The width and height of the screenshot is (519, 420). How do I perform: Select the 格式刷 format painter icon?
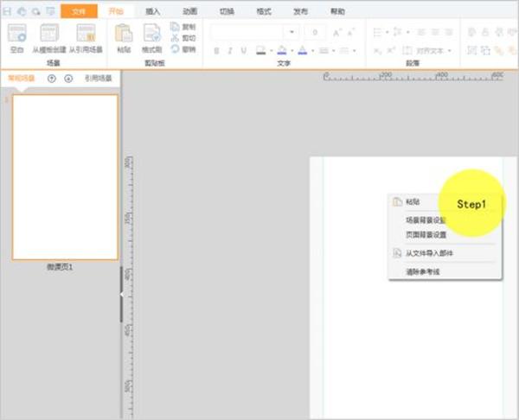point(152,33)
